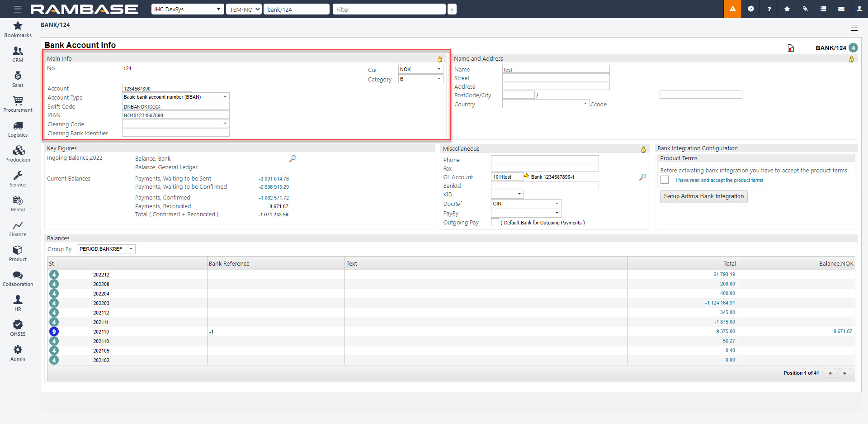Open the KID dropdown
Screen dimensions: 868x424
pyautogui.click(x=507, y=194)
